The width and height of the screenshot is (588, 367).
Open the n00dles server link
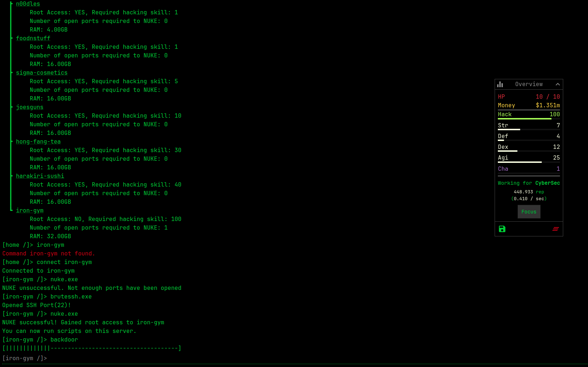(28, 4)
